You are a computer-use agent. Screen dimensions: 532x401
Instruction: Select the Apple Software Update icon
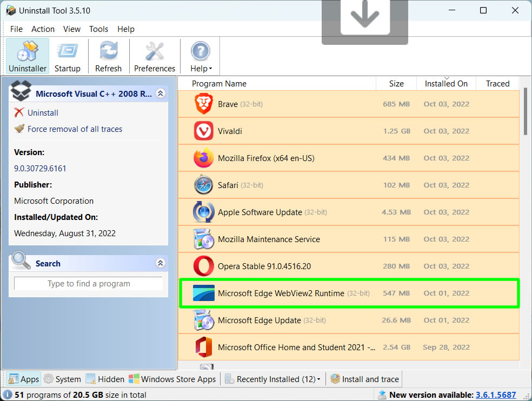coord(204,212)
